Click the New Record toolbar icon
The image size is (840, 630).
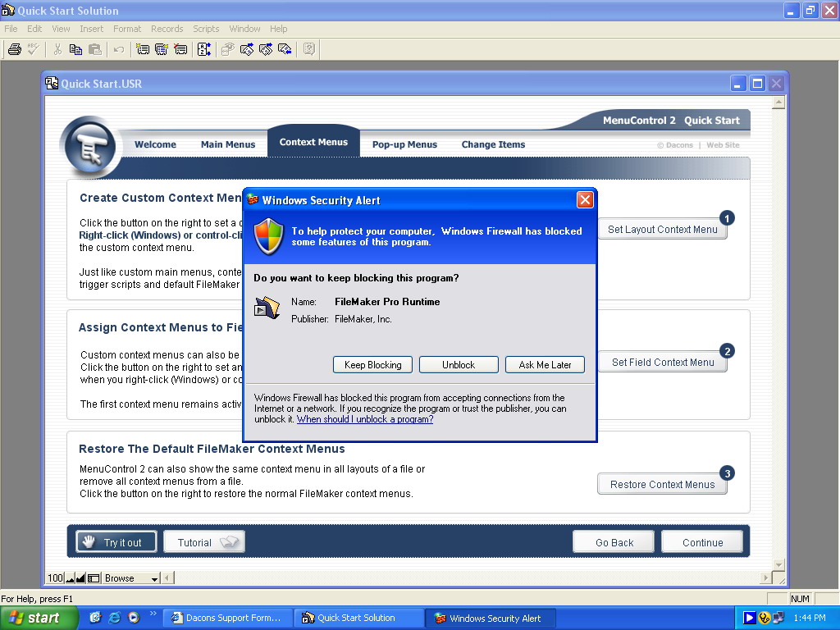pyautogui.click(x=143, y=49)
